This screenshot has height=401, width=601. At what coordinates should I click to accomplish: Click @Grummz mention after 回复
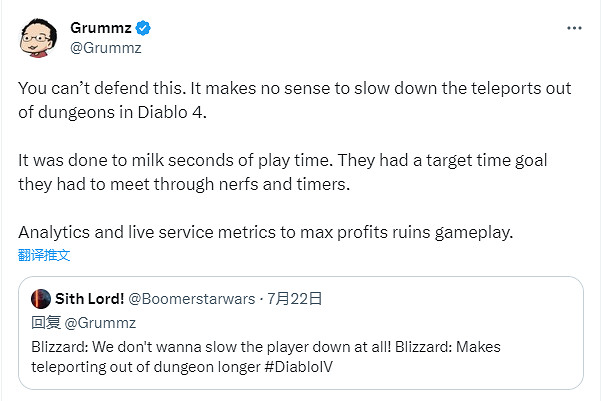(x=103, y=323)
